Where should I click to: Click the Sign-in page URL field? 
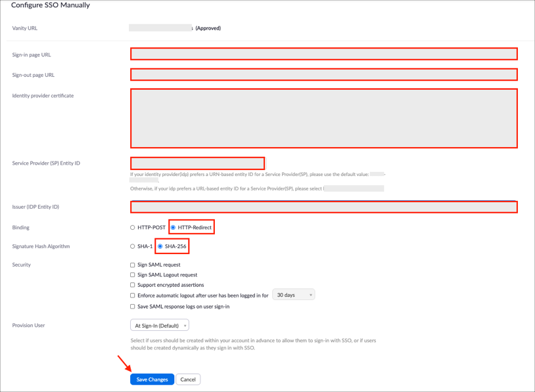pos(323,54)
